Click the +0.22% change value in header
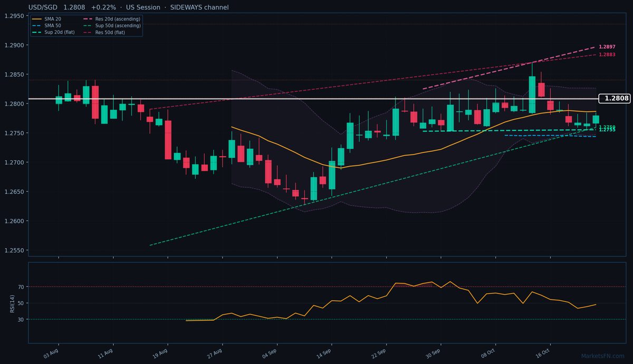Image resolution: width=633 pixels, height=364 pixels. (x=102, y=7)
